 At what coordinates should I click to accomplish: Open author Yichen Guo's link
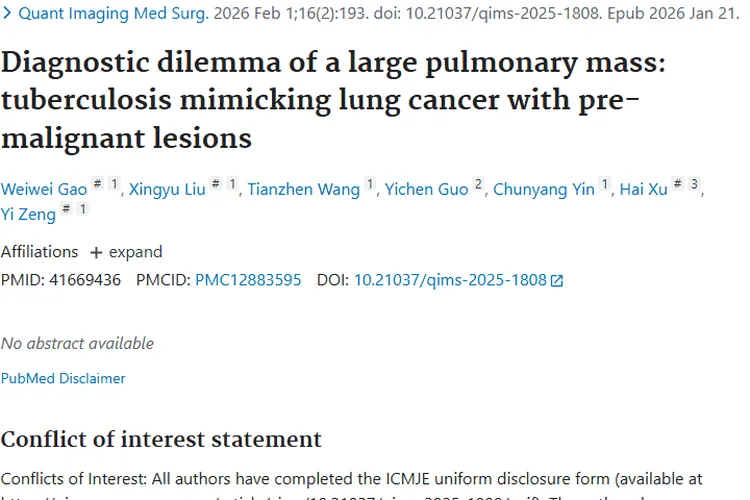tap(427, 189)
